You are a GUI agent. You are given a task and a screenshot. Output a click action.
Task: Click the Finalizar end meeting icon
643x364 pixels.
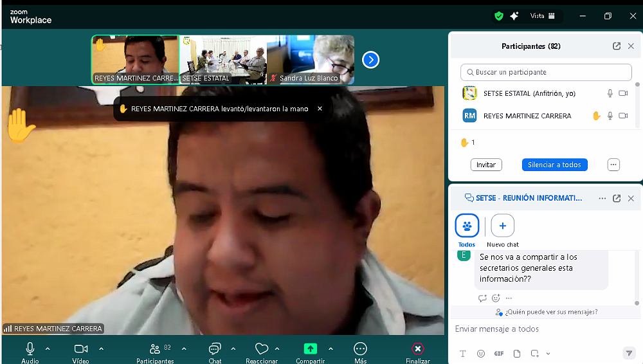click(x=418, y=349)
